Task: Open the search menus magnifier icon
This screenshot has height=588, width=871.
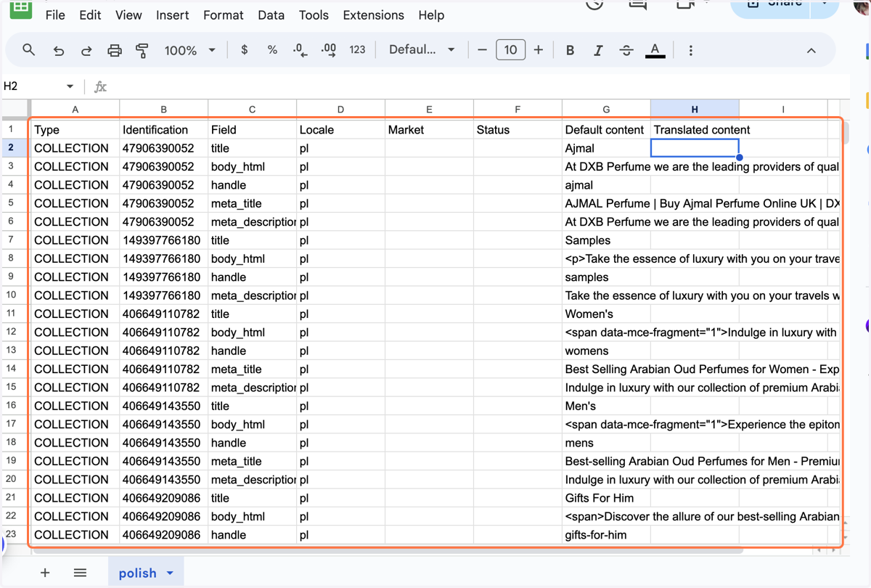Action: pos(29,50)
